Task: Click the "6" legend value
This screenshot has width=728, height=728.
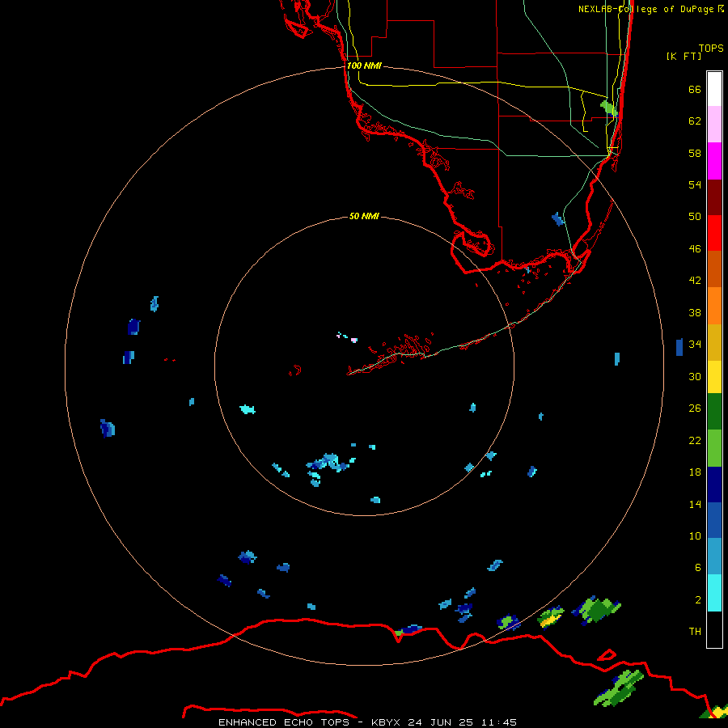Action: pyautogui.click(x=698, y=567)
